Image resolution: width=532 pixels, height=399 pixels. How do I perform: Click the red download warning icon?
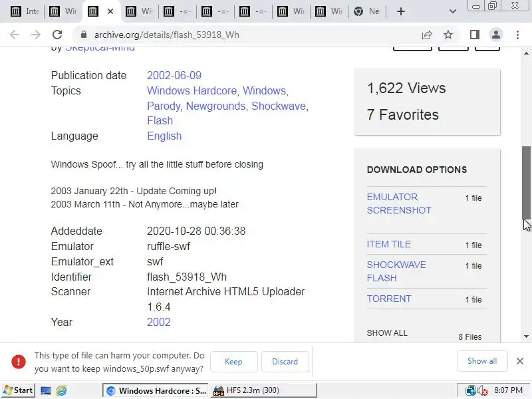19,362
